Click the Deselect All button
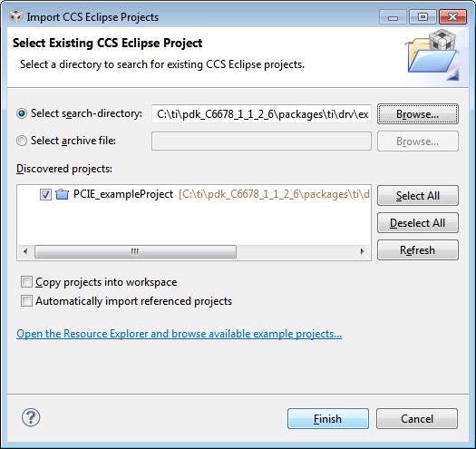 click(418, 222)
